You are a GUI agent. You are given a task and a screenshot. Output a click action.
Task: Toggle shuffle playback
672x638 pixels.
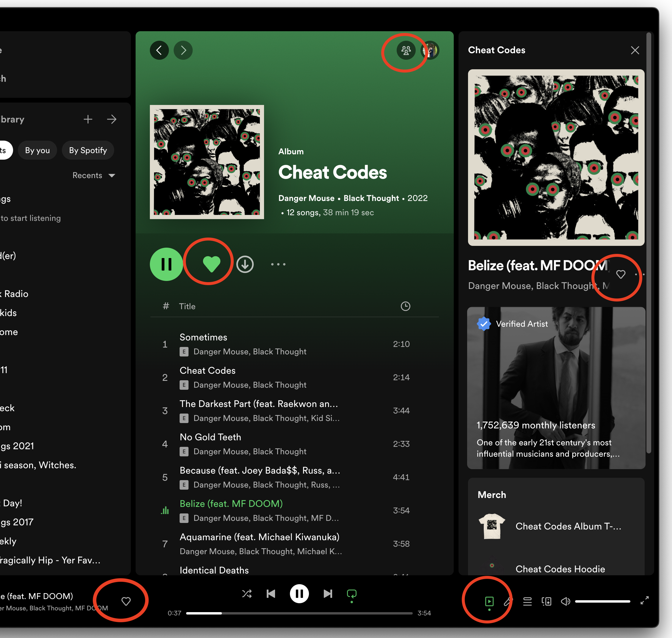tap(247, 594)
